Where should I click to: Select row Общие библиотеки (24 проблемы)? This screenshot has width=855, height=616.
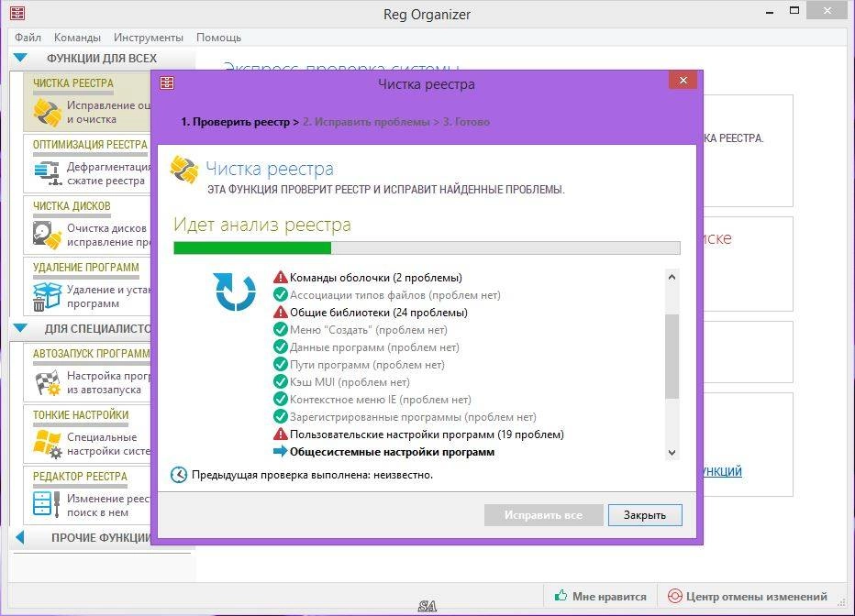click(379, 313)
